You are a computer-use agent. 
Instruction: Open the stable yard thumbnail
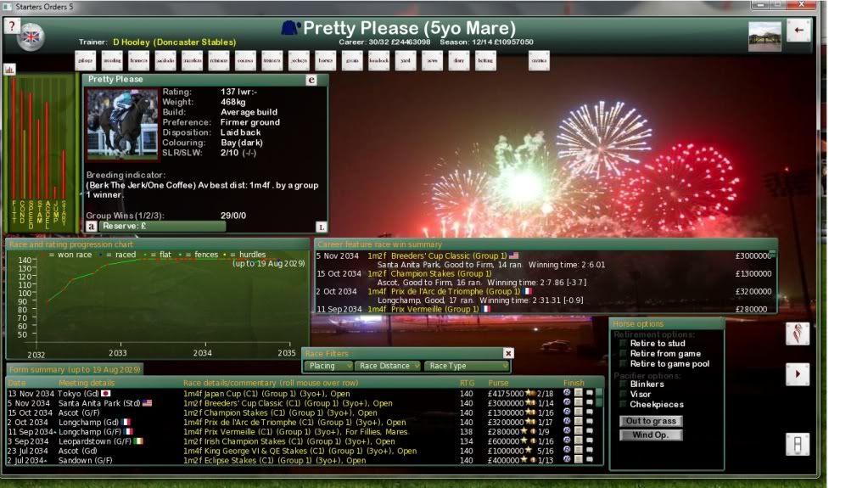pos(764,36)
